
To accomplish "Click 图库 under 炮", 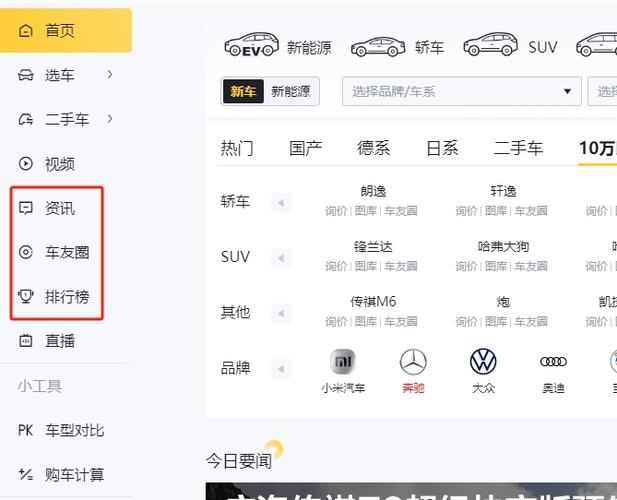I will coord(496,322).
